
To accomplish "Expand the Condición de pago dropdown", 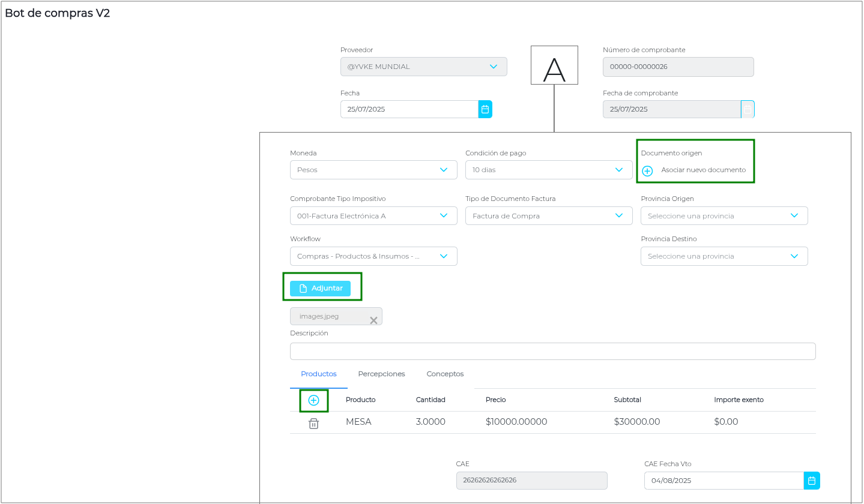I will (618, 170).
